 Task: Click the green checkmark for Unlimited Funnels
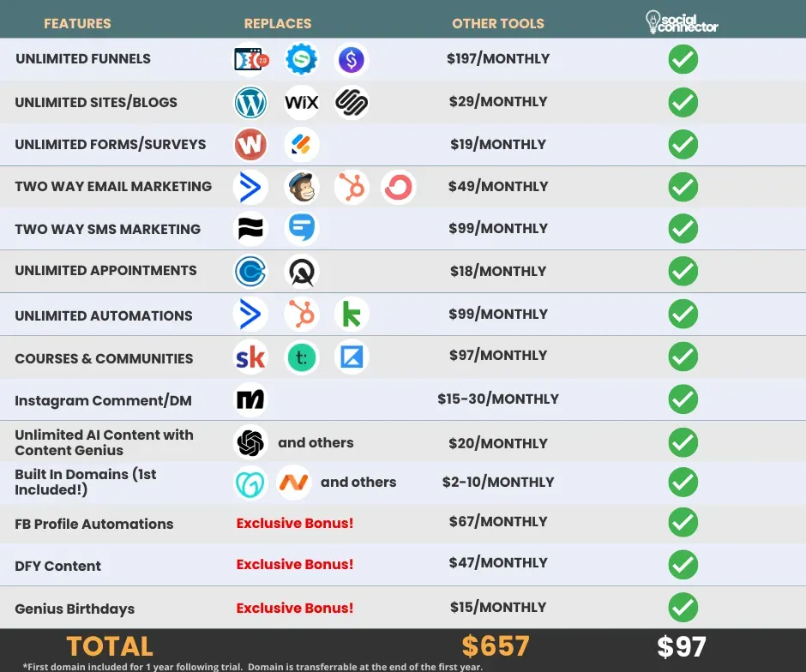tap(683, 60)
